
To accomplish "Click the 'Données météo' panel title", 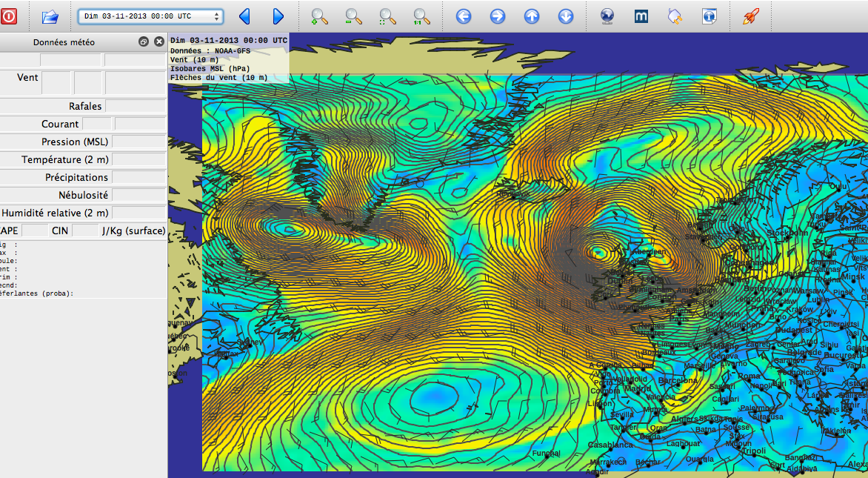I will (x=64, y=42).
